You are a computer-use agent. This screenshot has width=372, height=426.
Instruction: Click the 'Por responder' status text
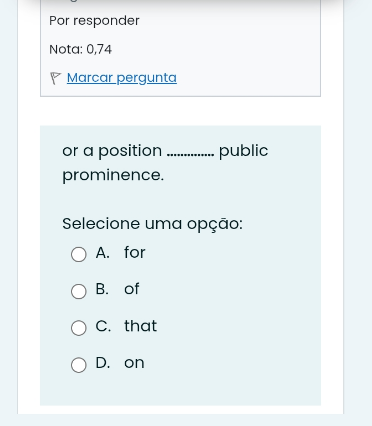(x=94, y=21)
